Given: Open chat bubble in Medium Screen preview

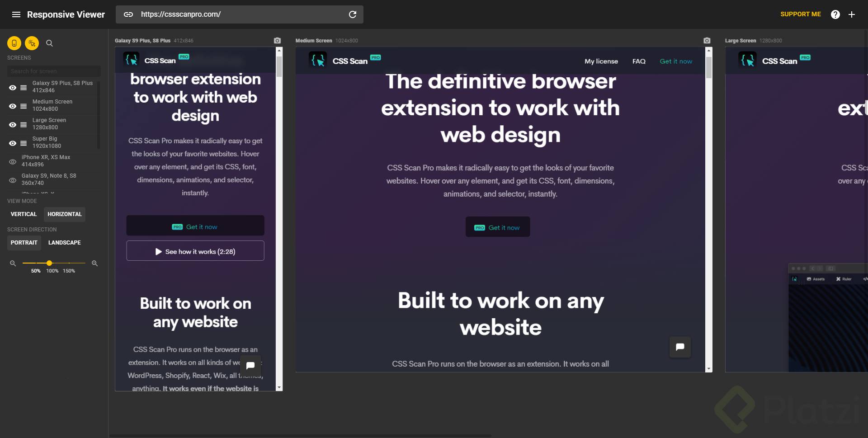Looking at the screenshot, I should click(680, 347).
